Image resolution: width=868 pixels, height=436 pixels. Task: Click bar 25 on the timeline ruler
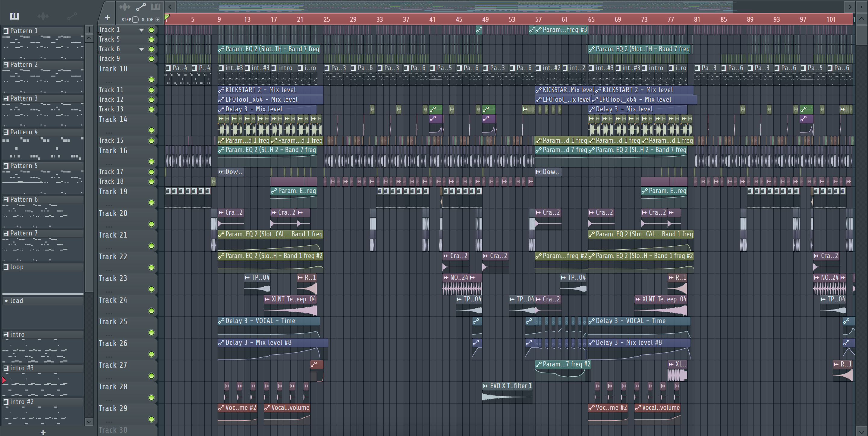pyautogui.click(x=326, y=19)
